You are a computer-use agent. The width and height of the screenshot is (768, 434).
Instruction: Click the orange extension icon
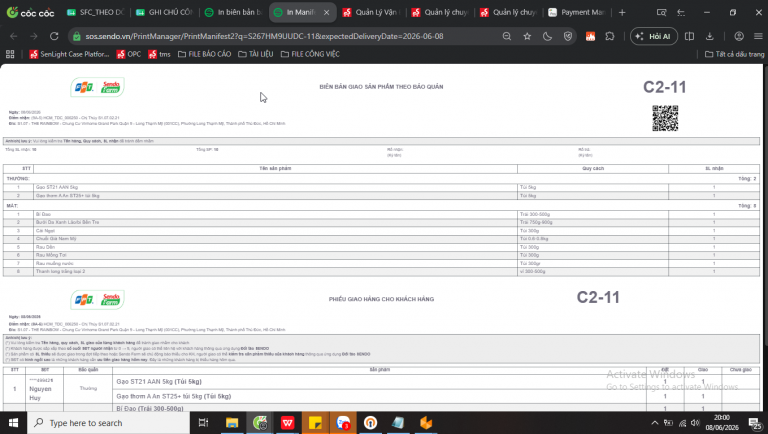(590, 36)
